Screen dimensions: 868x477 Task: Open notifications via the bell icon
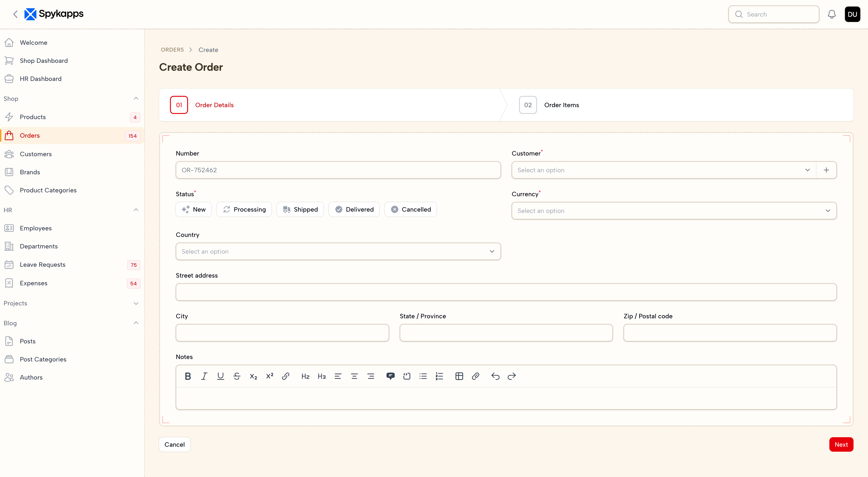pos(832,14)
